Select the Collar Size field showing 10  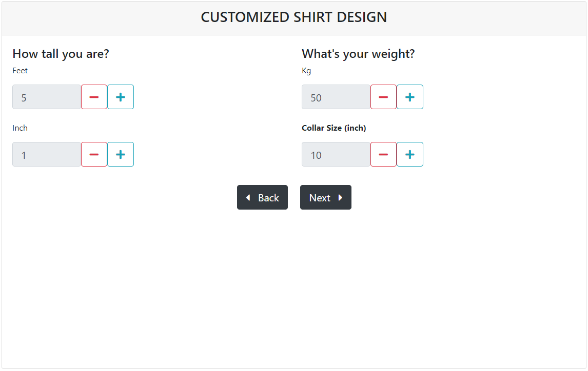[x=336, y=154]
